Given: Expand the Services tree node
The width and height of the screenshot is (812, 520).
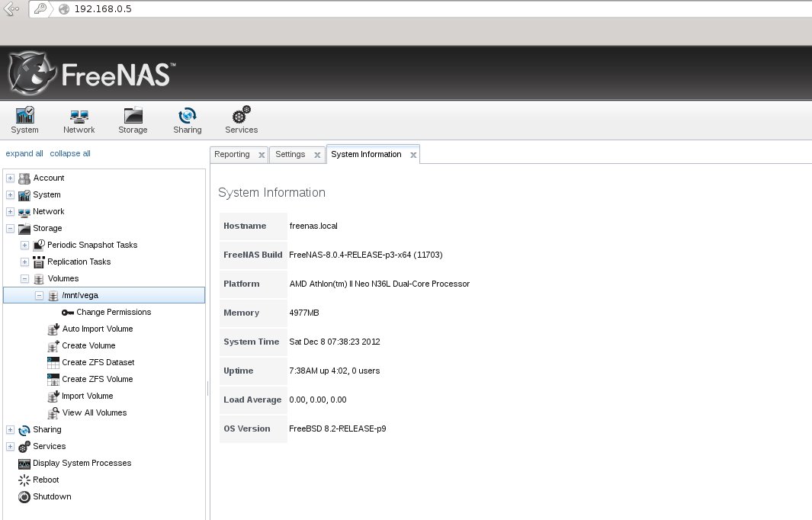Looking at the screenshot, I should pyautogui.click(x=11, y=447).
